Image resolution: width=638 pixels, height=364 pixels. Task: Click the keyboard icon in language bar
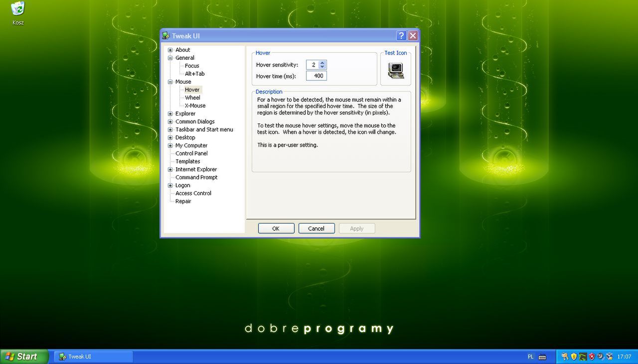pos(542,357)
